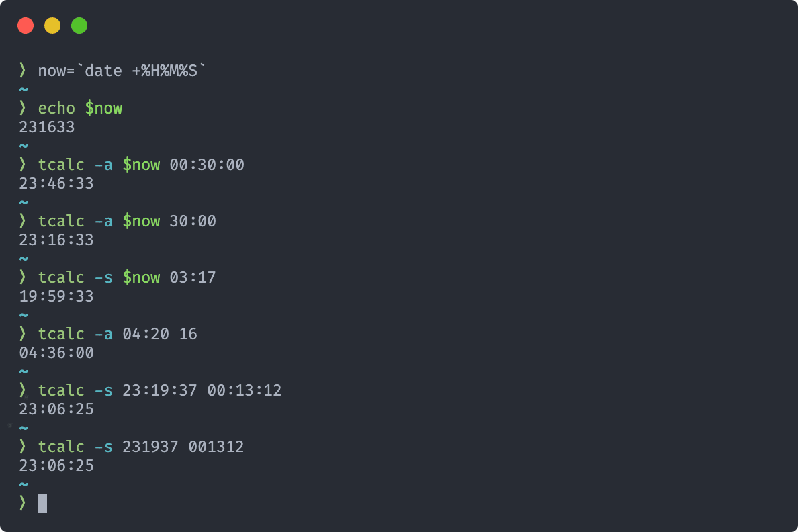Click the 001312 argument in last tcalc command
The height and width of the screenshot is (532, 798).
point(216,447)
